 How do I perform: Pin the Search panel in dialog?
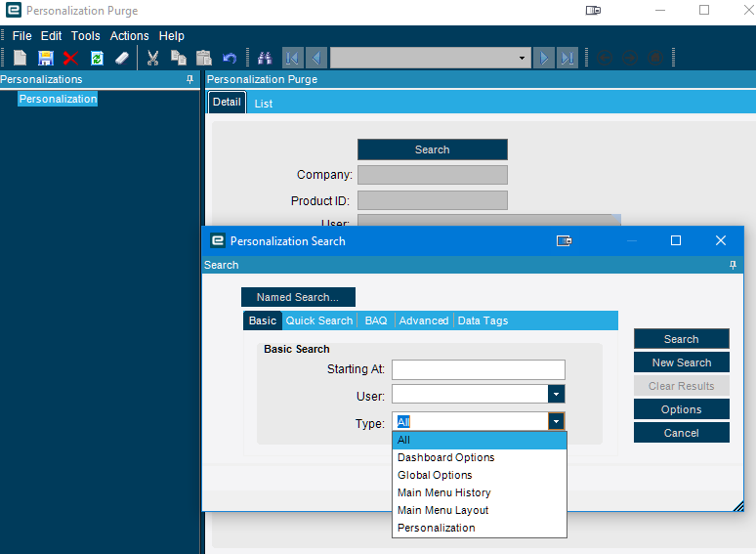coord(733,265)
